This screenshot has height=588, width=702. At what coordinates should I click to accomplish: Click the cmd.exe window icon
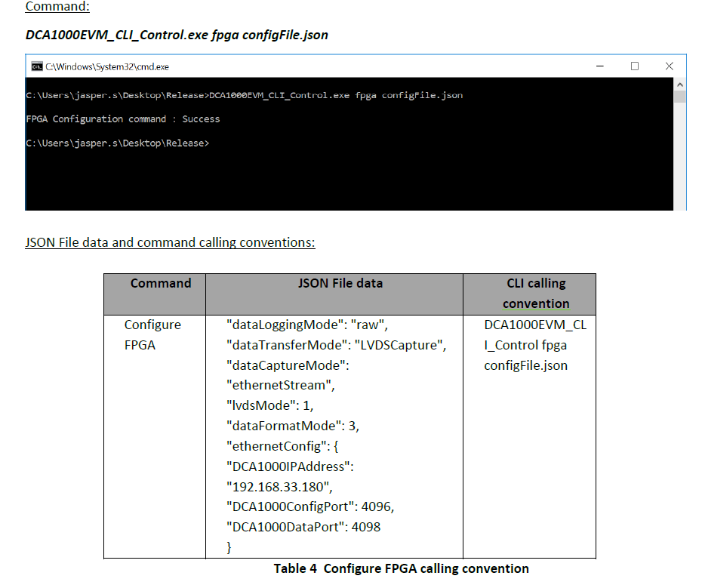coord(37,66)
